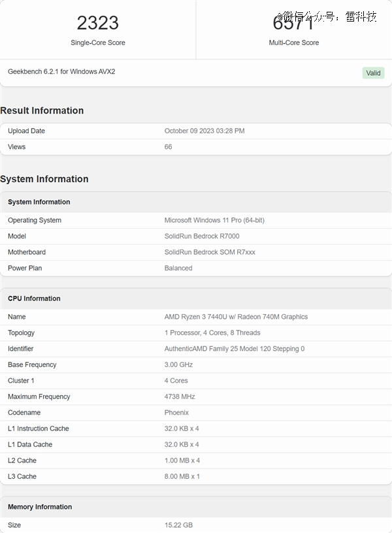Select the Single-Core Score 2323
392x533 pixels.
click(x=98, y=22)
